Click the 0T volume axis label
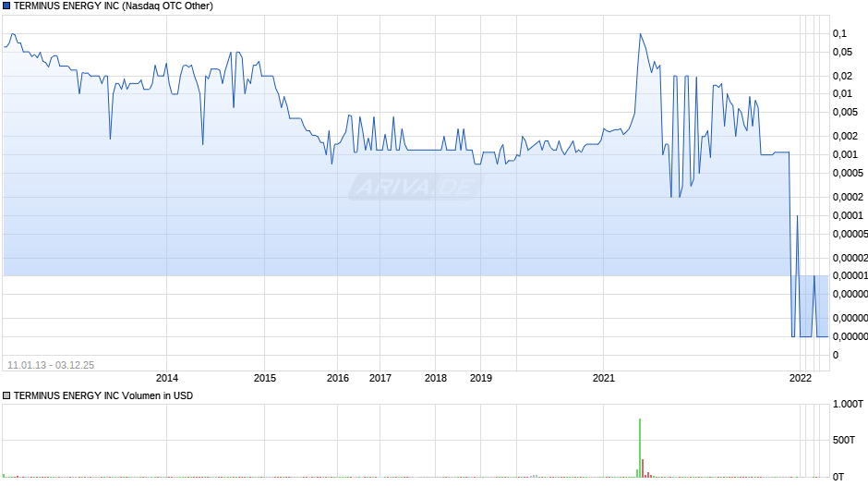Image resolution: width=868 pixels, height=486 pixels. click(838, 477)
